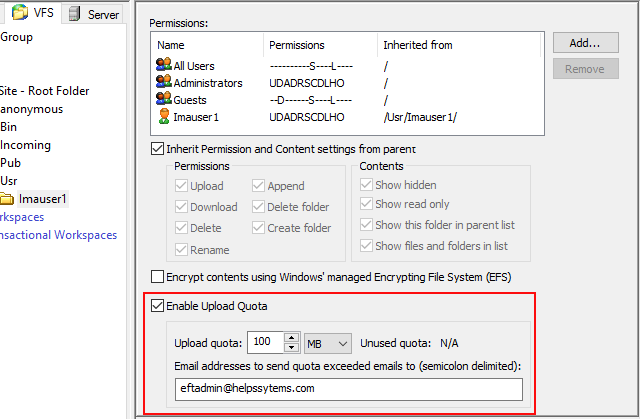Uncheck Enable Upload Quota

point(157,304)
